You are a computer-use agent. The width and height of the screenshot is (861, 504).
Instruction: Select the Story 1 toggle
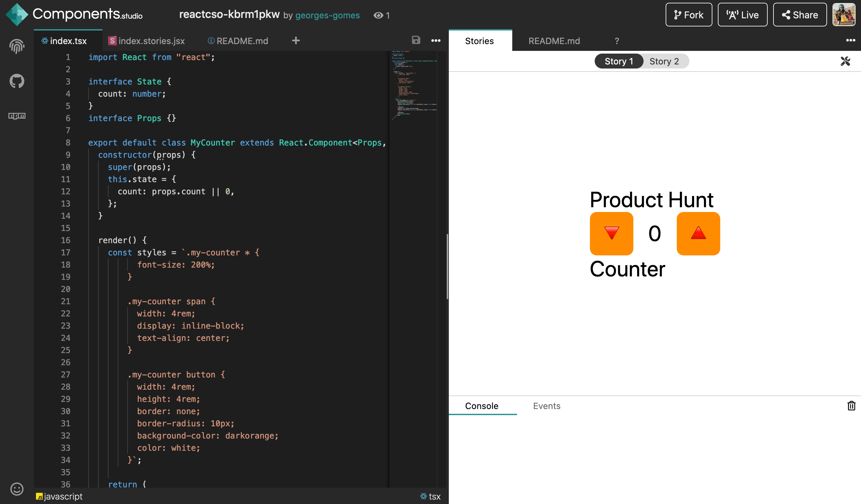click(x=618, y=61)
